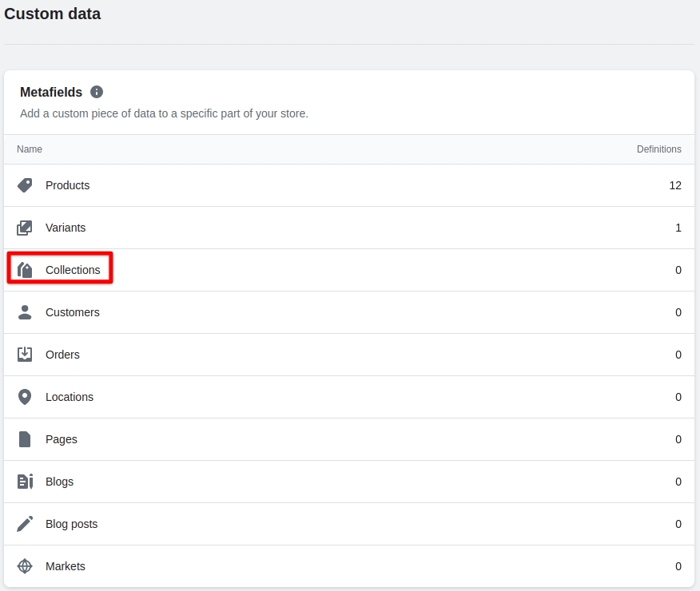Click the Name column header
The image size is (700, 591).
30,149
